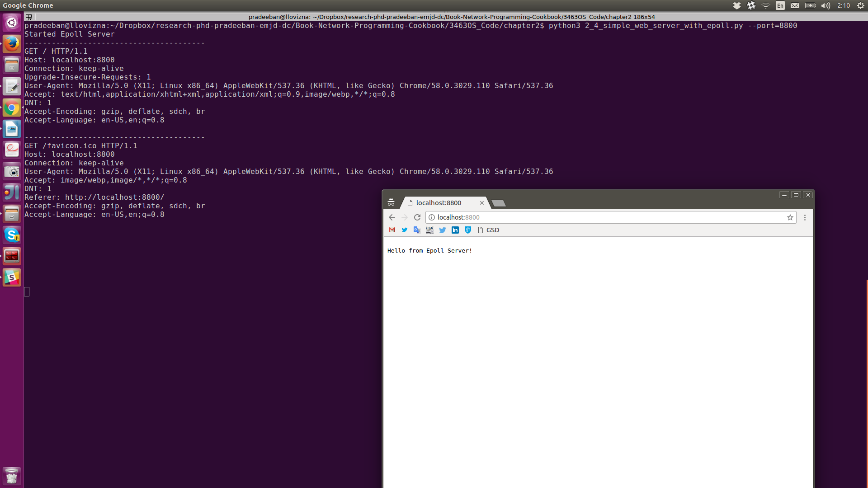
Task: Close the localhost:8800 tab
Action: (482, 203)
